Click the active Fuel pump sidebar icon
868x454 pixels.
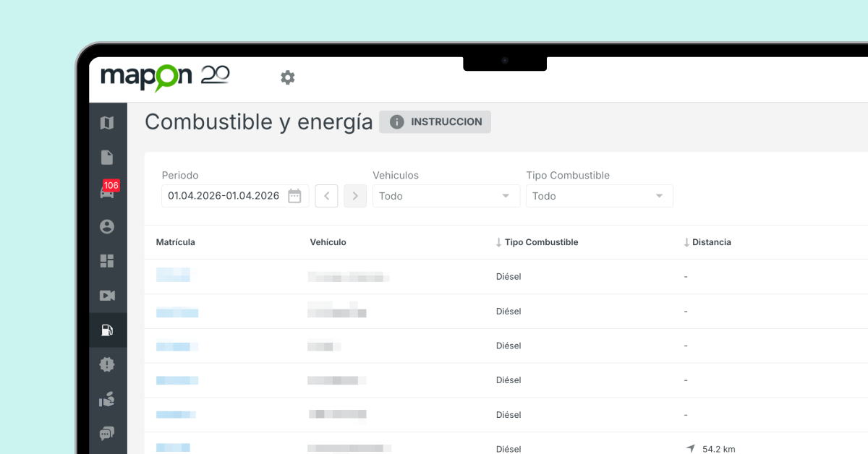pyautogui.click(x=107, y=330)
